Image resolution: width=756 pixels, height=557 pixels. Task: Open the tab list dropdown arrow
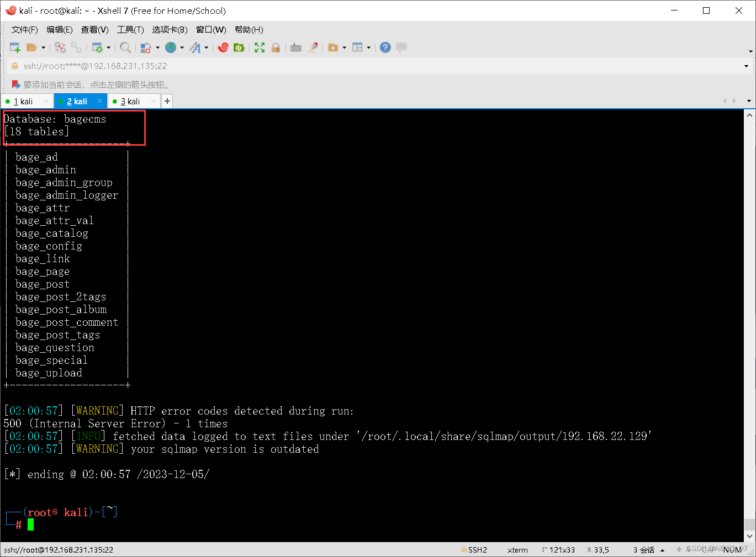[x=749, y=101]
